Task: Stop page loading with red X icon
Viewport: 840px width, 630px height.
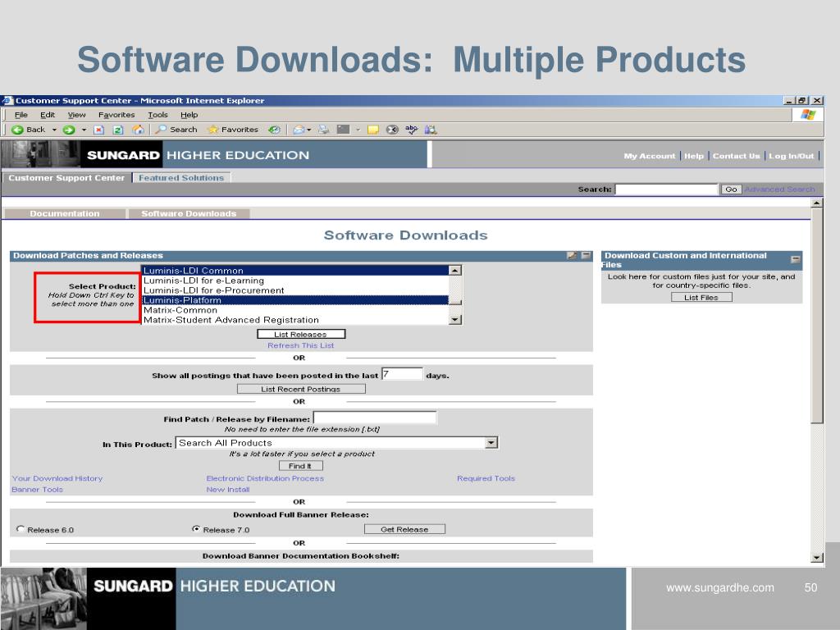Action: pos(99,130)
